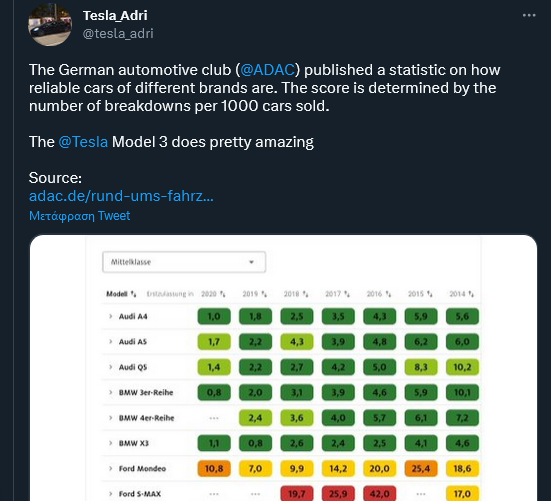Sort by the 2020 column arrows
The image size is (551, 501).
tap(223, 294)
